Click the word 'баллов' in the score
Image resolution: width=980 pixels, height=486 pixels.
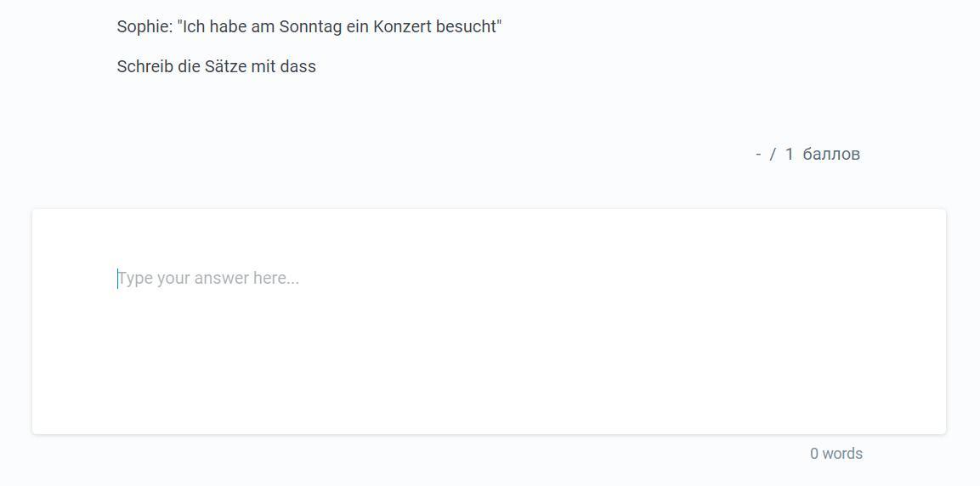[x=831, y=154]
